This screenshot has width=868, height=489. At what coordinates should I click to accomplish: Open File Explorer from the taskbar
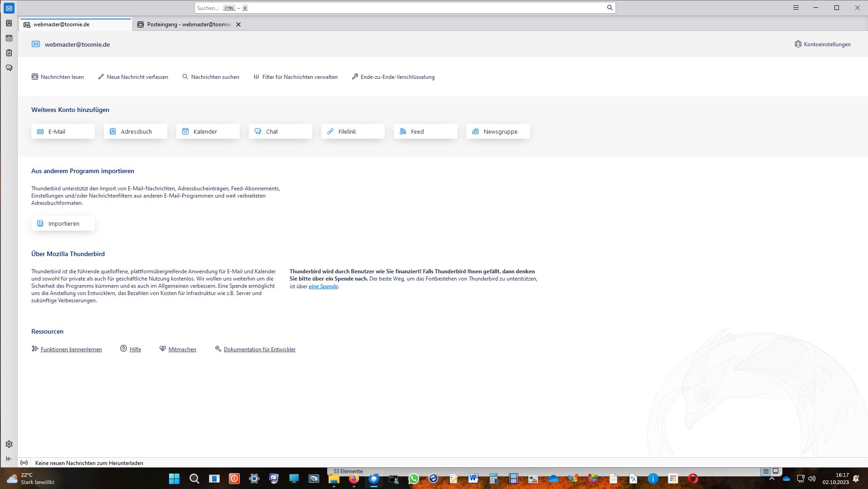(334, 479)
